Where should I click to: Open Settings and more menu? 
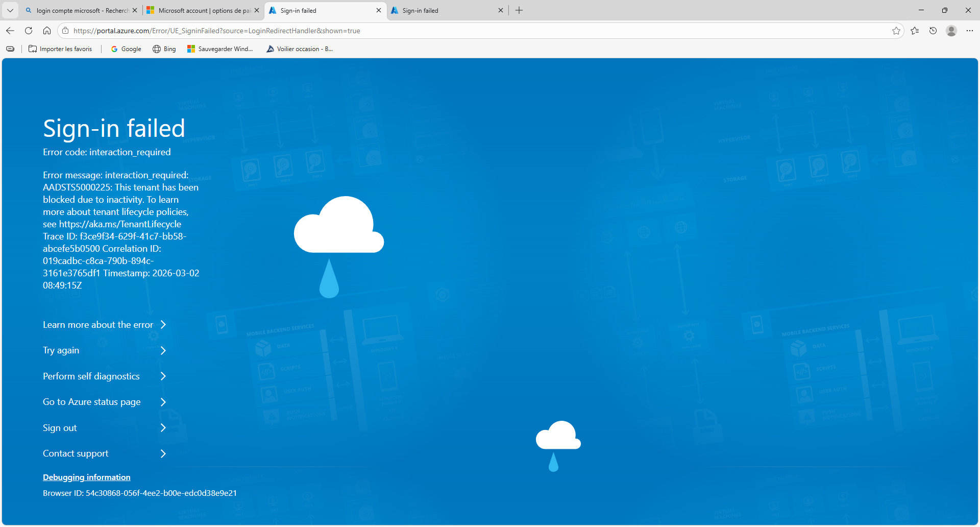(970, 31)
